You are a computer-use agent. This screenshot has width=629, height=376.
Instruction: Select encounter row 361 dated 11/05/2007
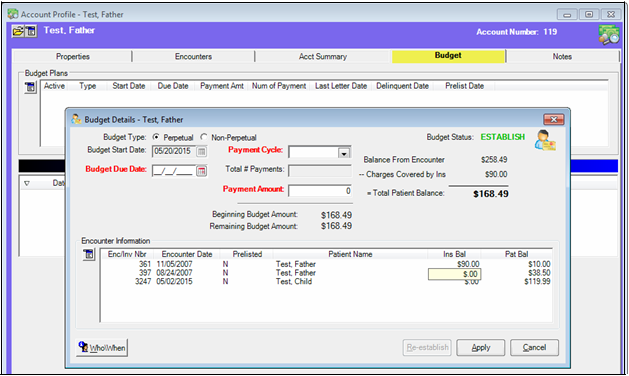coord(326,264)
